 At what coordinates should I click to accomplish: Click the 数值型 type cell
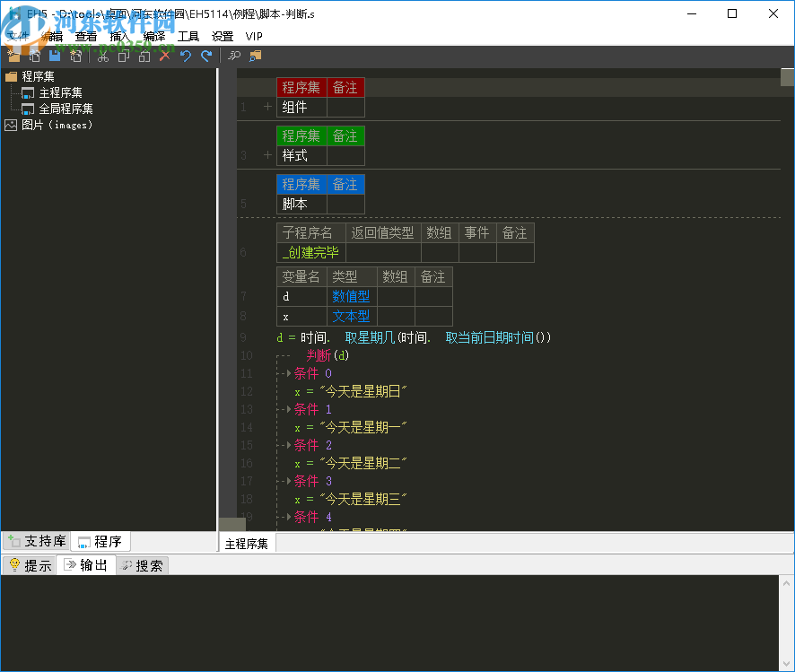351,296
